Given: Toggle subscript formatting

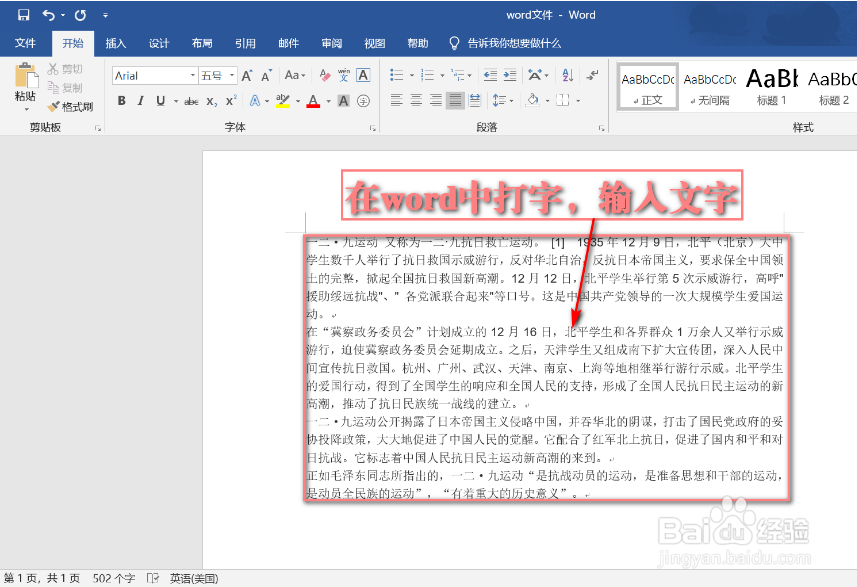Looking at the screenshot, I should tap(212, 101).
